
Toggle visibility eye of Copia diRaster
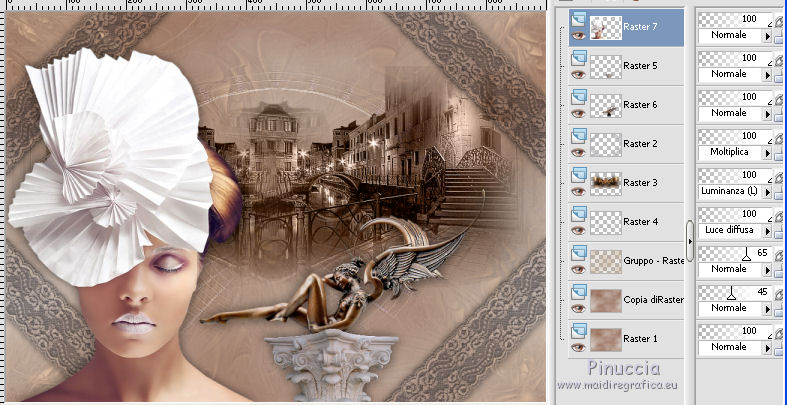click(579, 308)
